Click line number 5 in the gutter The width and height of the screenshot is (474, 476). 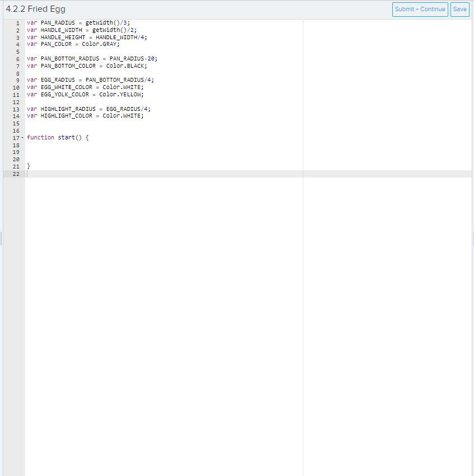tap(17, 52)
